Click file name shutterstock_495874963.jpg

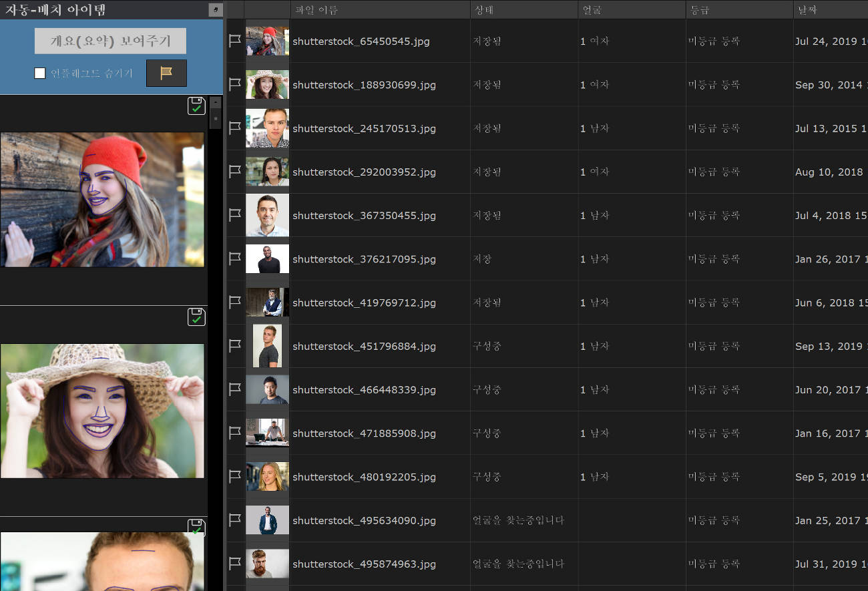click(x=364, y=564)
